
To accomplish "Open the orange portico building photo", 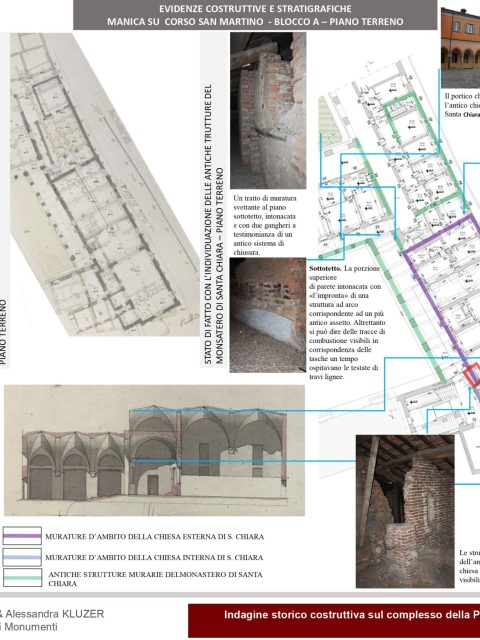I will pyautogui.click(x=460, y=47).
